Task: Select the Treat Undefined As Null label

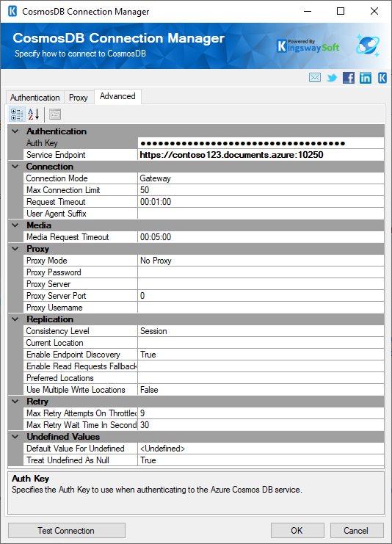Action: click(x=68, y=460)
